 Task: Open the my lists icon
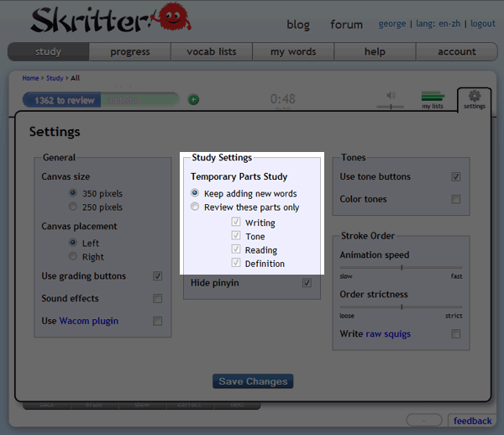[433, 97]
